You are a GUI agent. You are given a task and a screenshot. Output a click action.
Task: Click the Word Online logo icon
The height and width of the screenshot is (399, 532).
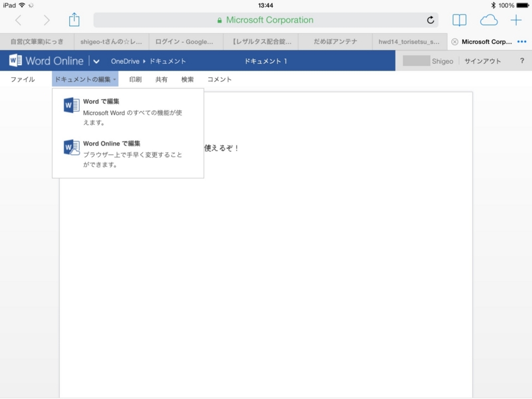point(15,60)
